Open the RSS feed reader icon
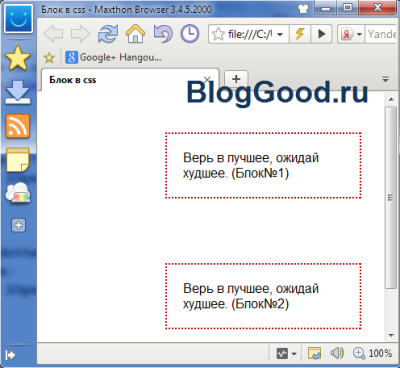The image size is (400, 368). click(18, 126)
